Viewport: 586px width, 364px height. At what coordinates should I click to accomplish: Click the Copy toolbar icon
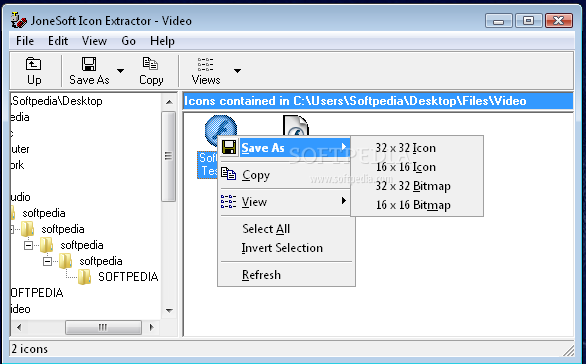tap(150, 64)
